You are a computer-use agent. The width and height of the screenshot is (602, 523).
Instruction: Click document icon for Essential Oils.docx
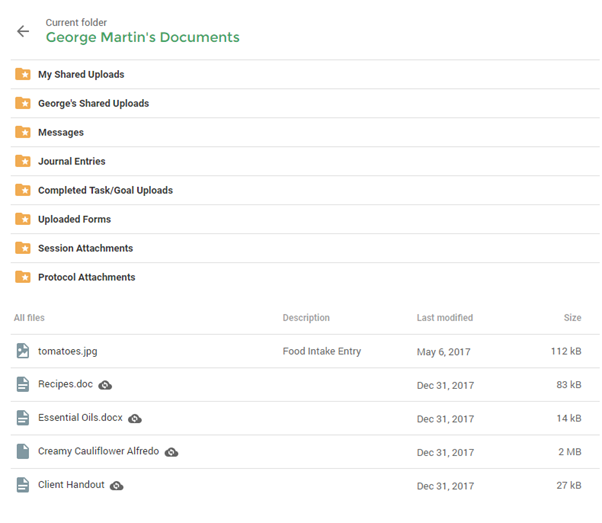pyautogui.click(x=23, y=418)
